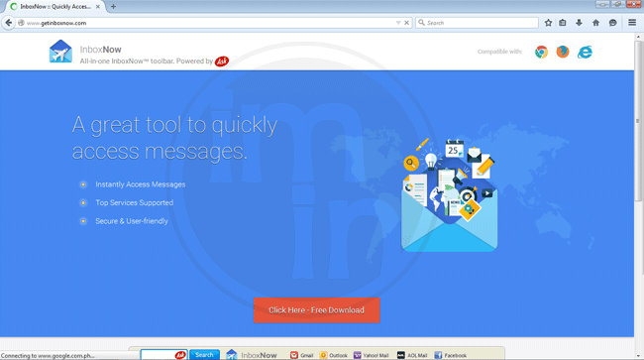Click the site identity globe icon
Viewport: 644px width, 360px height.
[22, 23]
